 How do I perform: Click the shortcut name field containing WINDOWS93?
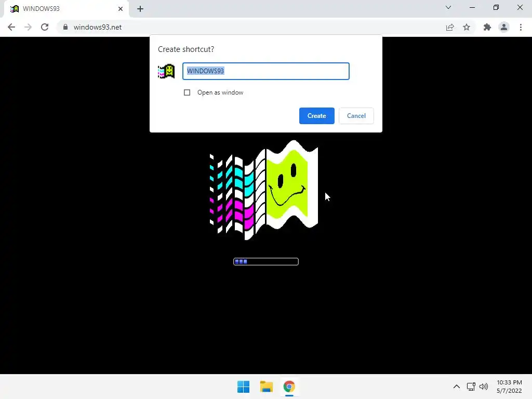pyautogui.click(x=265, y=71)
